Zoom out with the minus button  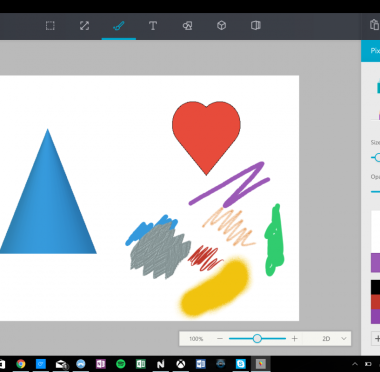click(x=220, y=339)
